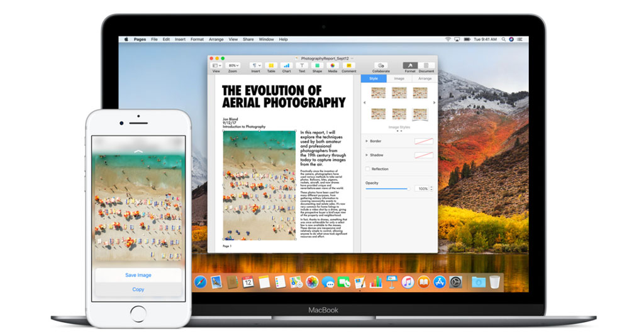Open the Media browser in the toolbar
Viewport: 644px width, 336px height.
333,67
